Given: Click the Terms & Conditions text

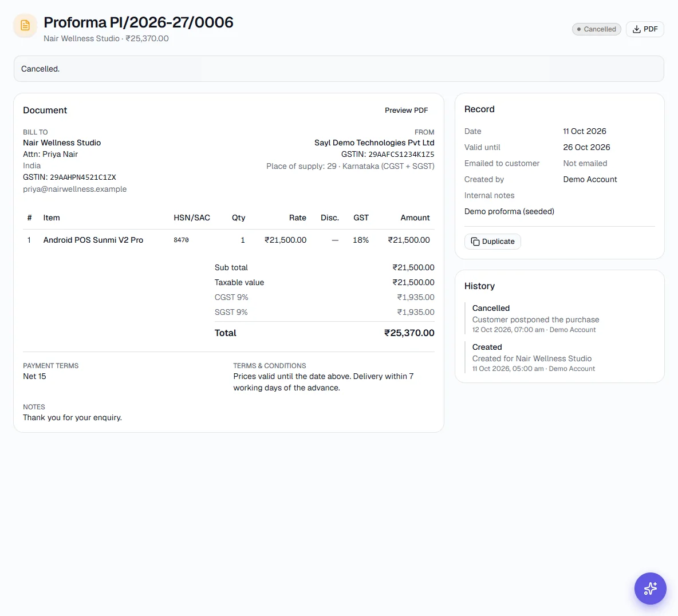Looking at the screenshot, I should click(324, 382).
